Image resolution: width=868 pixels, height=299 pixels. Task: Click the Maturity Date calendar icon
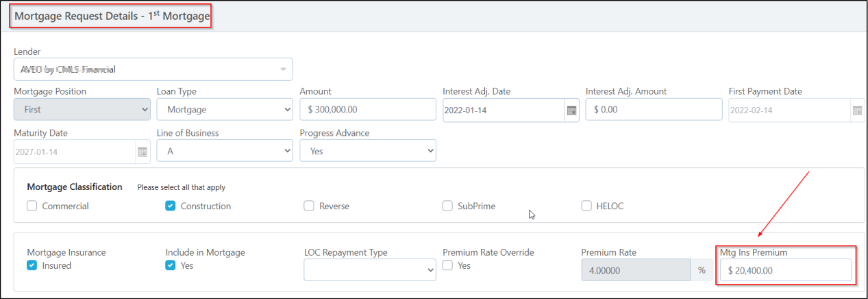[142, 152]
